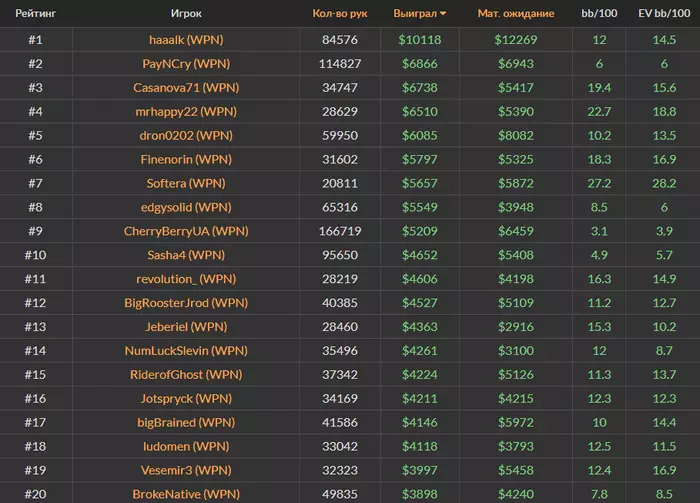Open revolution_ (WPN) player link
The image size is (700, 503).
(186, 279)
